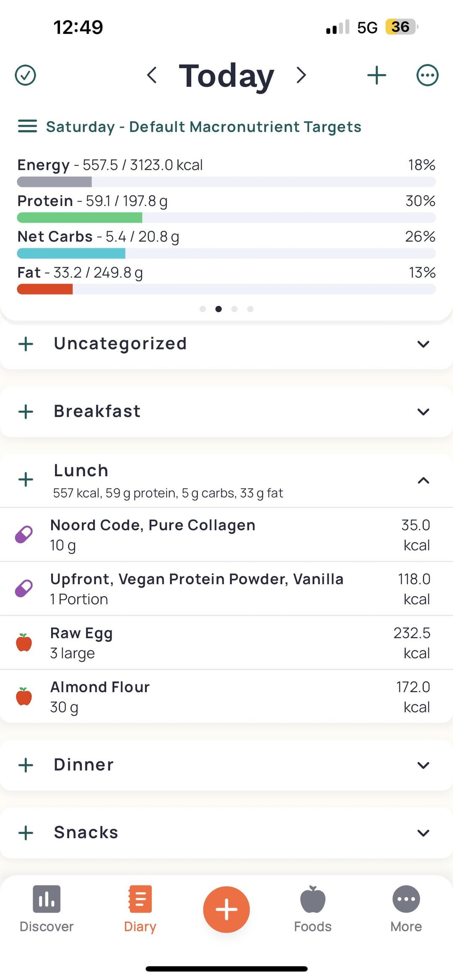This screenshot has height=980, width=453.
Task: Tap the plus icon in top header
Action: tap(376, 76)
